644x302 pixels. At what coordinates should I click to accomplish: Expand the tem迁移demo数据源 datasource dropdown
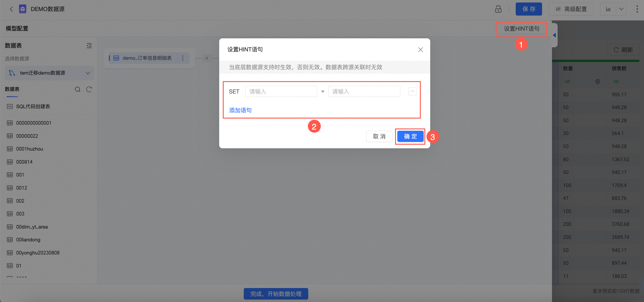49,73
